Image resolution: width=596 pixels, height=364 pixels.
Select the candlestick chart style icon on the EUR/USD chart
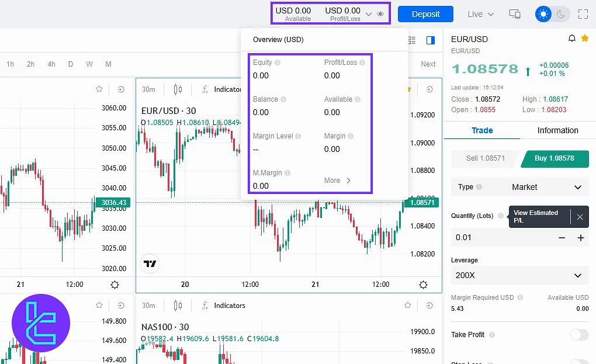coord(178,89)
